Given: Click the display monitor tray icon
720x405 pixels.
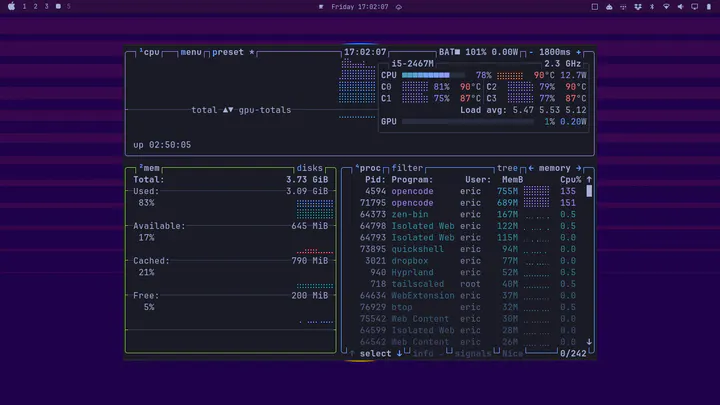Looking at the screenshot, I should (694, 7).
